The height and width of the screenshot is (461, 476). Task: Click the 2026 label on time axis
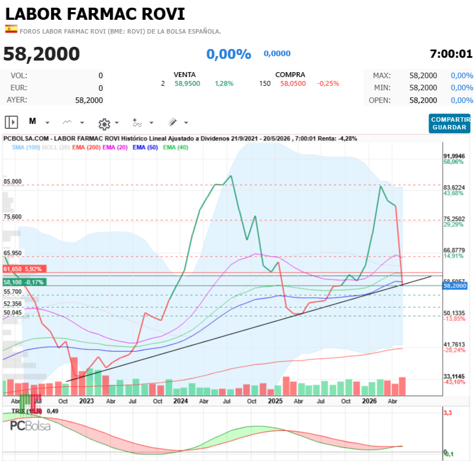[x=369, y=401]
